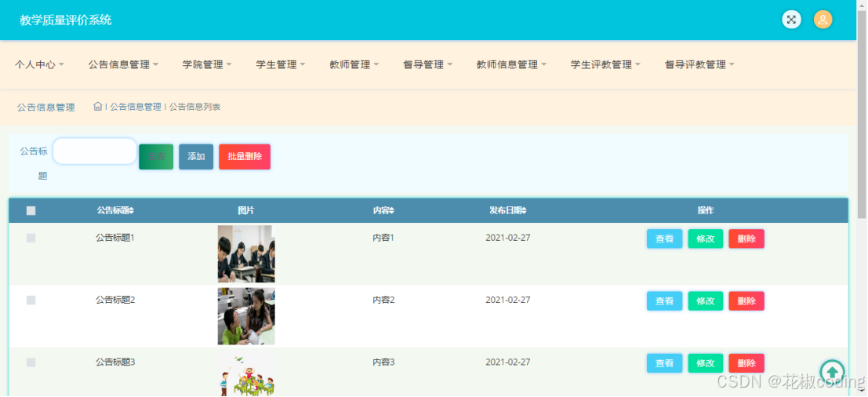Open the 公告标题1 classroom thumbnail
Viewport: 868px width, 397px height.
coord(245,253)
